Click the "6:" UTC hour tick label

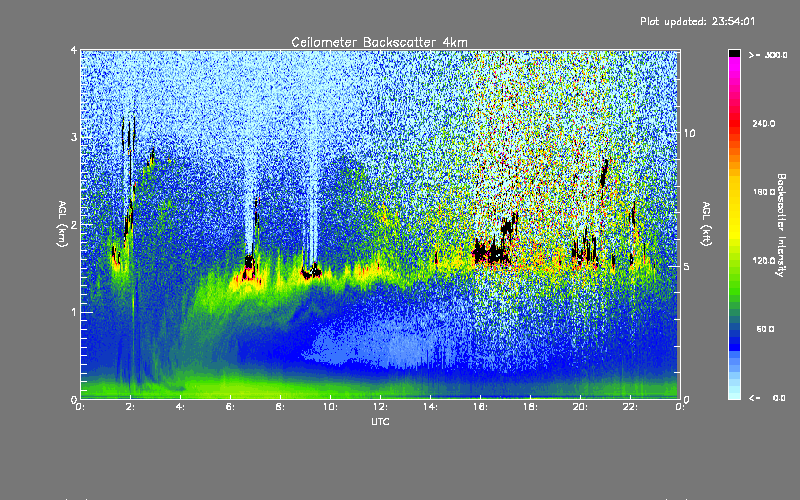(x=231, y=407)
